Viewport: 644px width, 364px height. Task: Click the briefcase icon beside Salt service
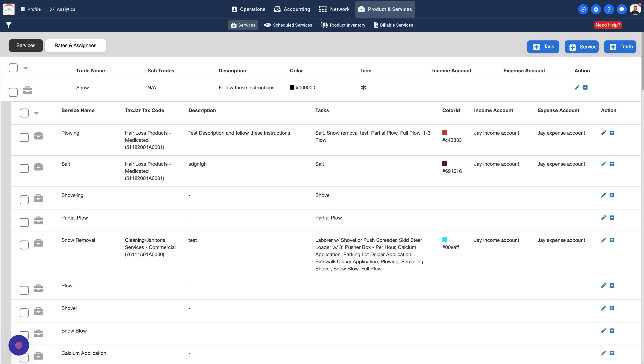(38, 167)
